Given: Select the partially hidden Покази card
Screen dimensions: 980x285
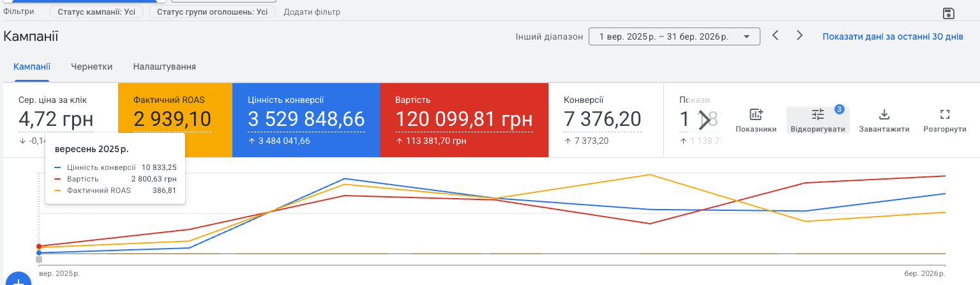Looking at the screenshot, I should tap(693, 119).
